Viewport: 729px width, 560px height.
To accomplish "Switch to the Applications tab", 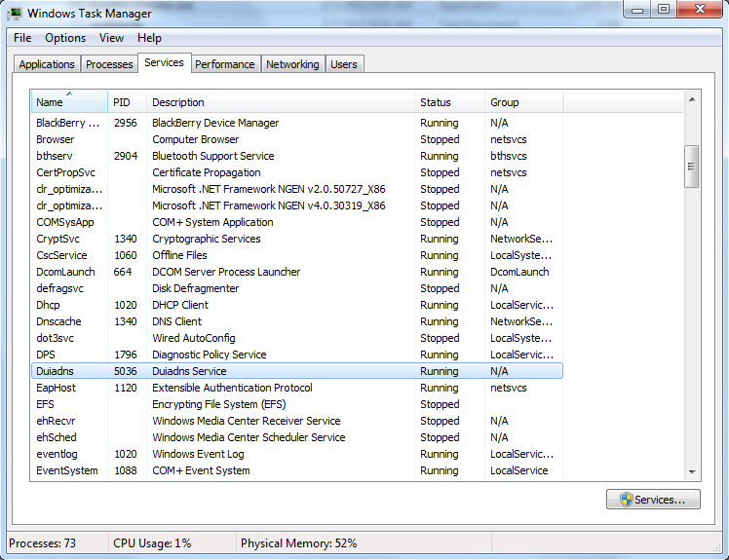I will [x=47, y=64].
